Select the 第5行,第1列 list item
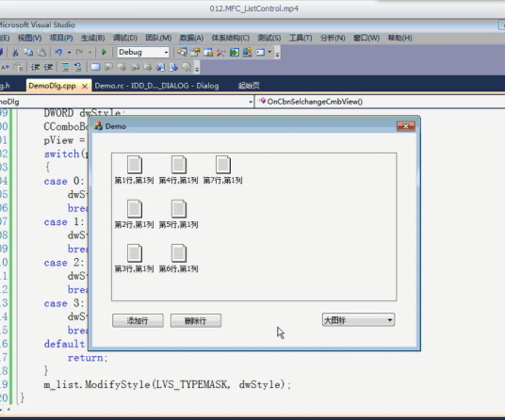This screenshot has width=505, height=420. (x=178, y=215)
